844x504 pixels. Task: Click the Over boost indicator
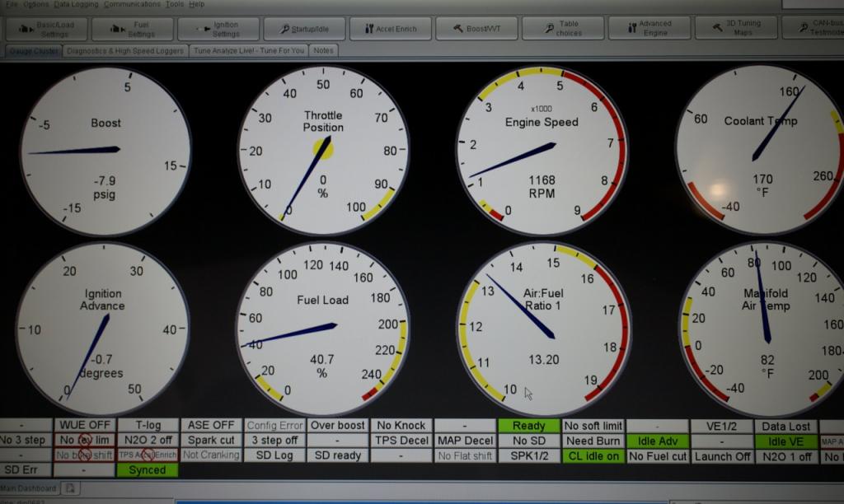pyautogui.click(x=337, y=426)
